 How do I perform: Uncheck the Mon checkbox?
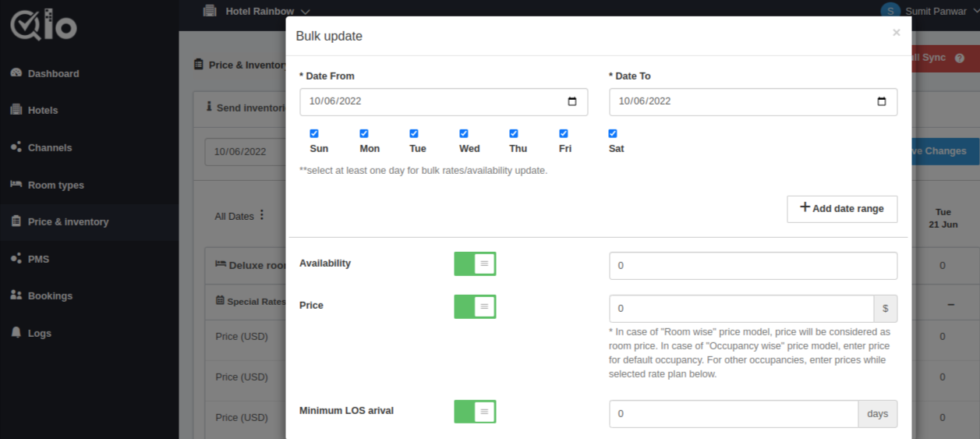tap(364, 133)
